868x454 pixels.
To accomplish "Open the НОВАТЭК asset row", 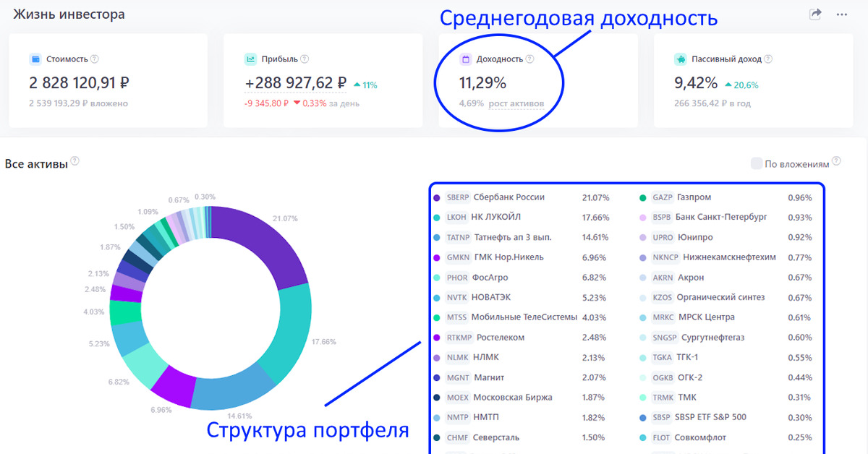I will (x=522, y=297).
